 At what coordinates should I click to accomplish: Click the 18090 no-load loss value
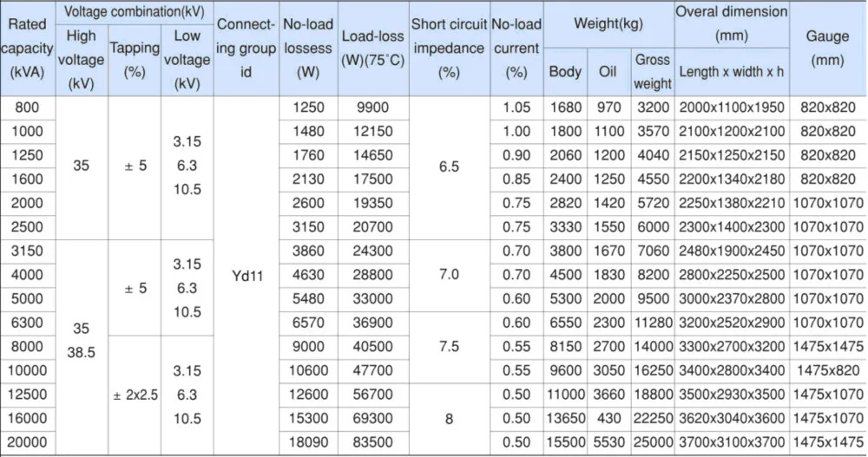(308, 441)
